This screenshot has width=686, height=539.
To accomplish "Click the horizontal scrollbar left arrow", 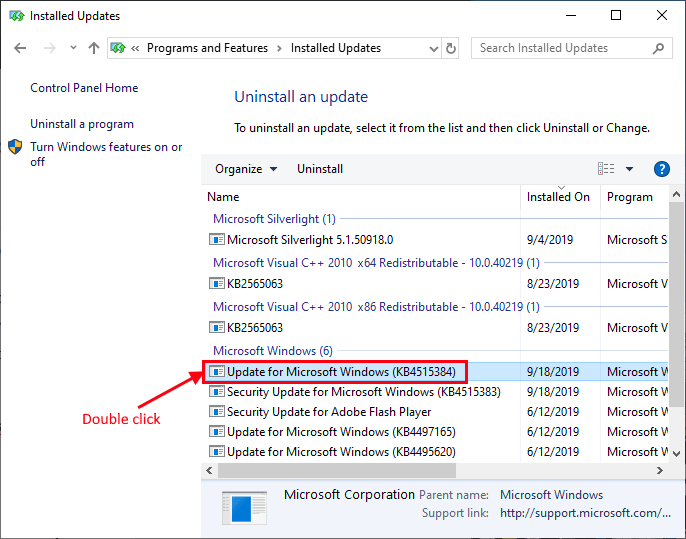I will click(x=209, y=471).
